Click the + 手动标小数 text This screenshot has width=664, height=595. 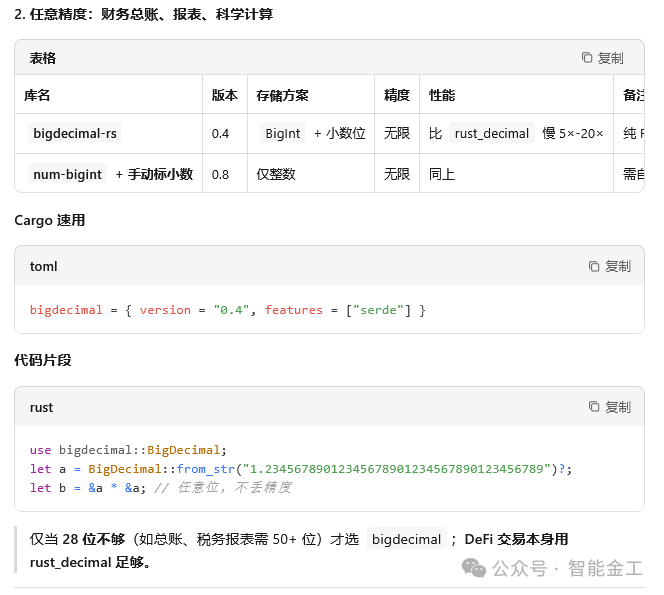(154, 174)
